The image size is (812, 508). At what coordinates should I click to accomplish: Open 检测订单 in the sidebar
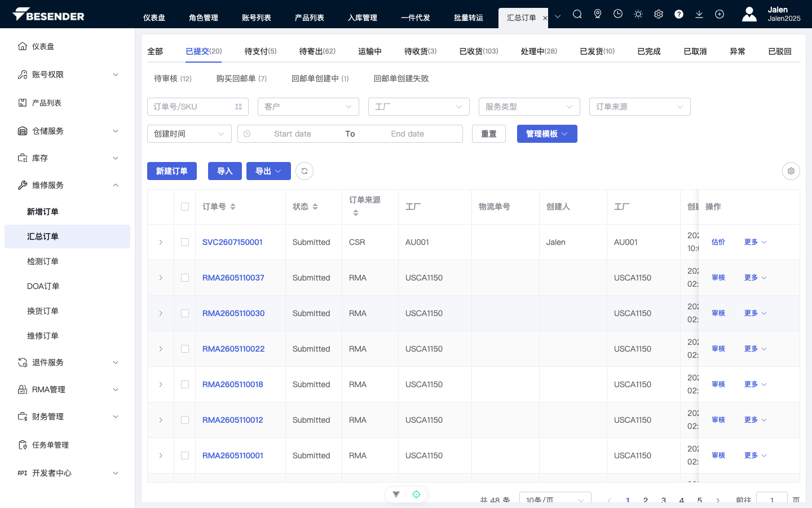pyautogui.click(x=43, y=261)
